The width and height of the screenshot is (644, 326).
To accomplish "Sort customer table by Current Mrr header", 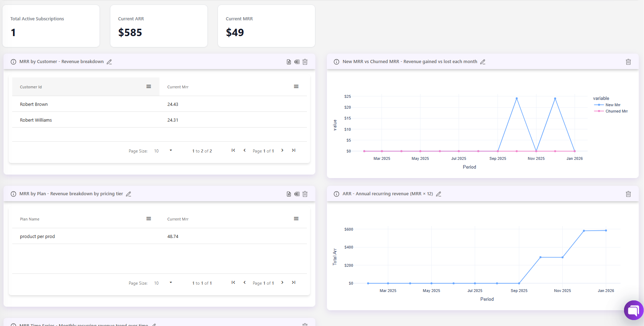I will 178,87.
